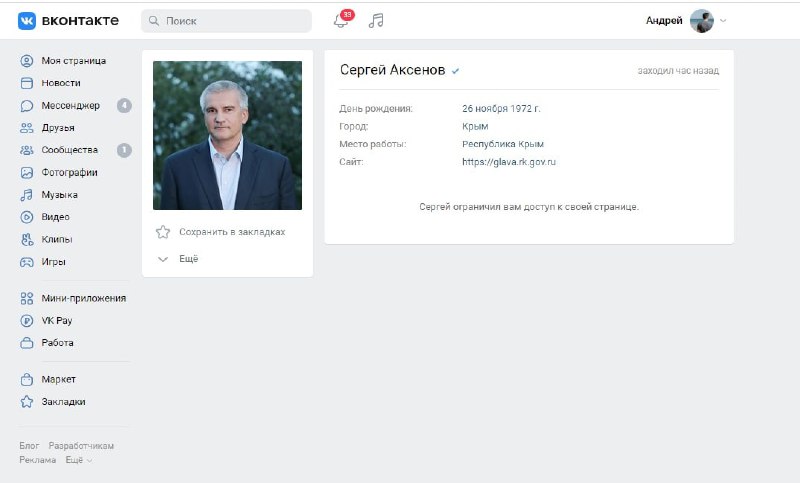The image size is (800, 483).
Task: Click the verified checkmark next to Сергей Аксенов
Action: (455, 71)
